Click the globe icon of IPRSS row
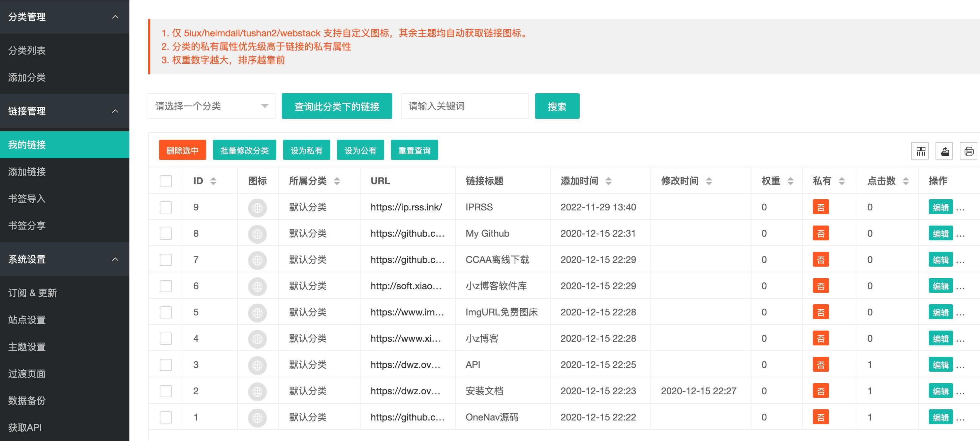This screenshot has height=441, width=980. [257, 208]
